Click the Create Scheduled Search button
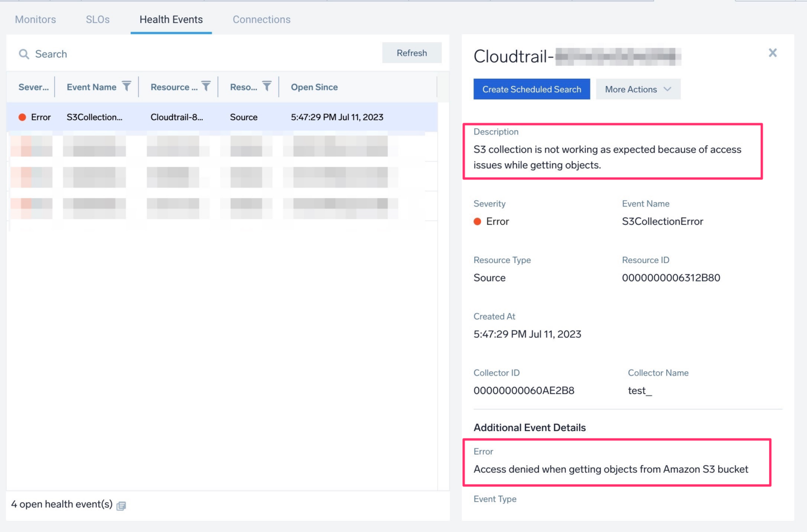 (531, 89)
